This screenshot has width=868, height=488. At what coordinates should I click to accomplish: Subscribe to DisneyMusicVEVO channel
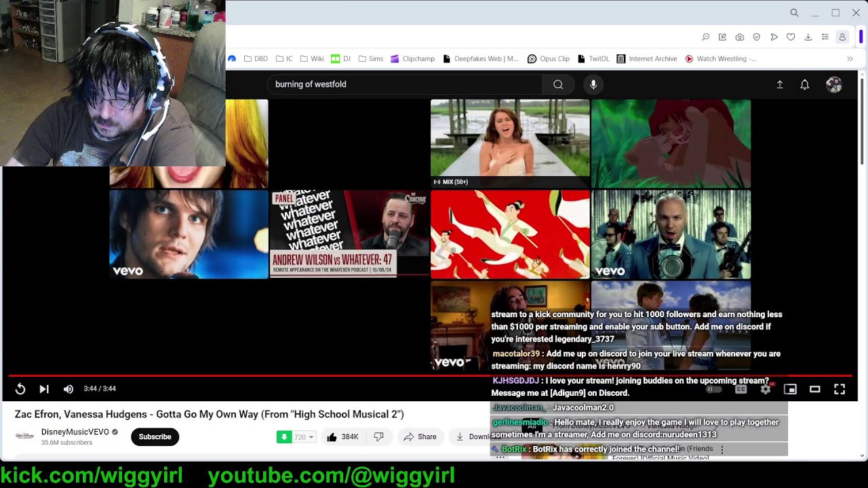coord(155,437)
